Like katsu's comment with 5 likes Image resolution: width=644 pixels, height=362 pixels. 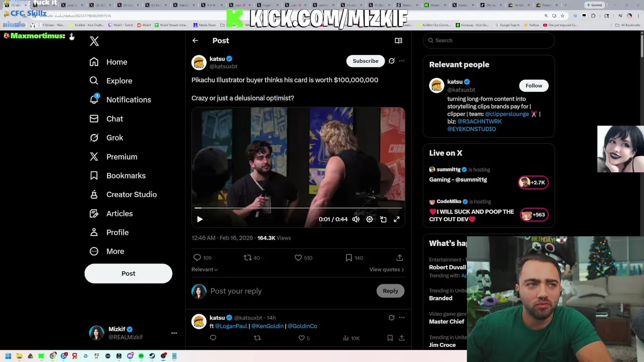[304, 338]
